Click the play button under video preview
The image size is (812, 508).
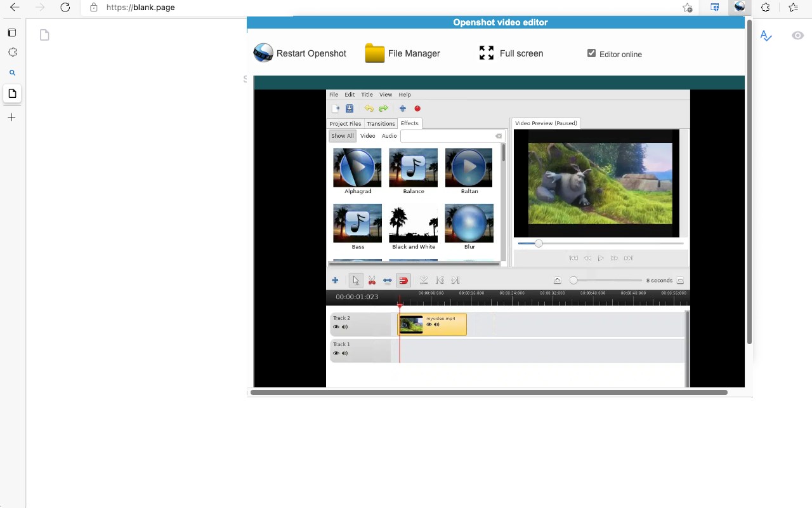(x=601, y=258)
